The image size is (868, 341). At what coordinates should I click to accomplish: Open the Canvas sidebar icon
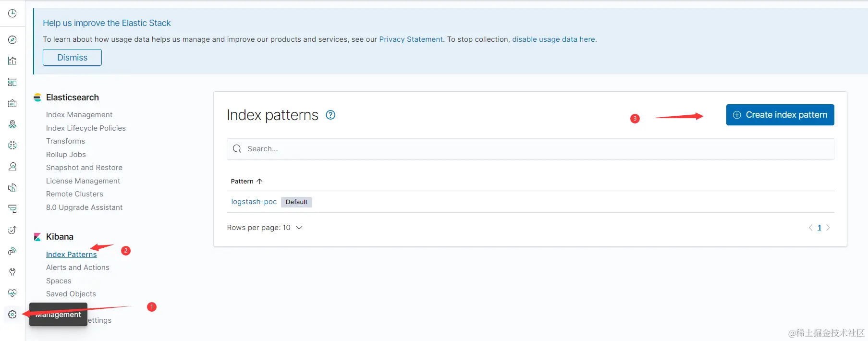tap(12, 103)
